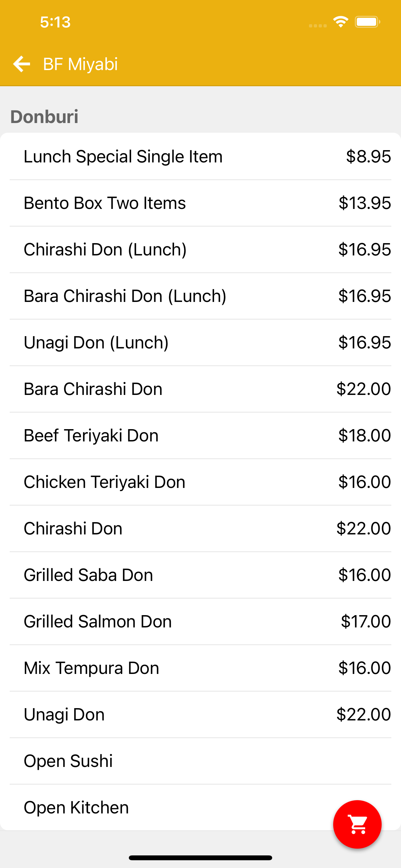Select Grilled Salmon Don
401x868 pixels.
pyautogui.click(x=98, y=621)
